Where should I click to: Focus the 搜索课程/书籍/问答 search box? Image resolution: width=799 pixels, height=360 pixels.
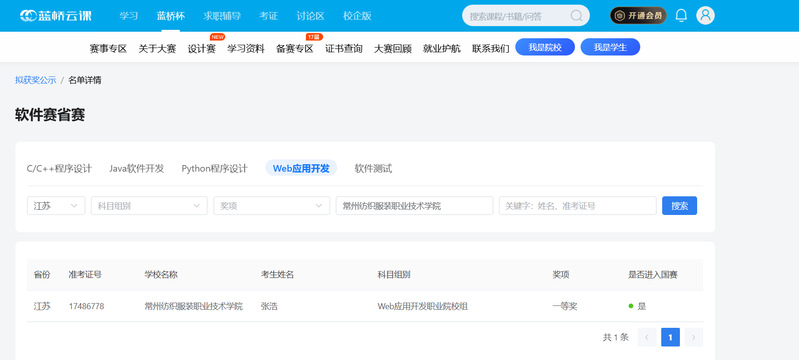525,16
